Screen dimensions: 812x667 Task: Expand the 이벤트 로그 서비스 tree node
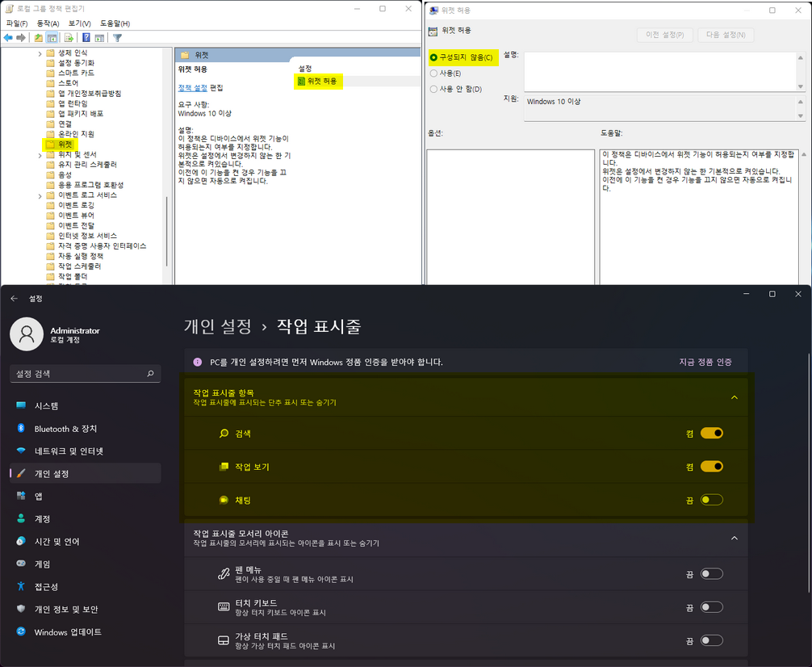click(x=40, y=196)
